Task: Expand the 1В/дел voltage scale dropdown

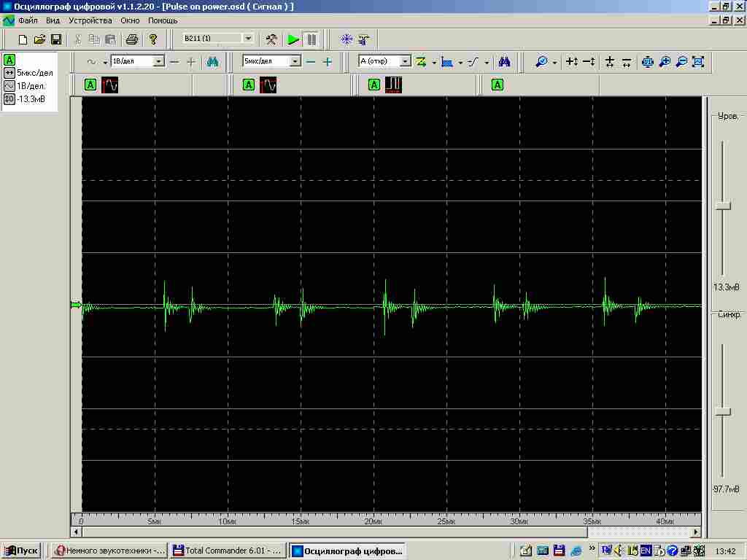Action: [158, 62]
